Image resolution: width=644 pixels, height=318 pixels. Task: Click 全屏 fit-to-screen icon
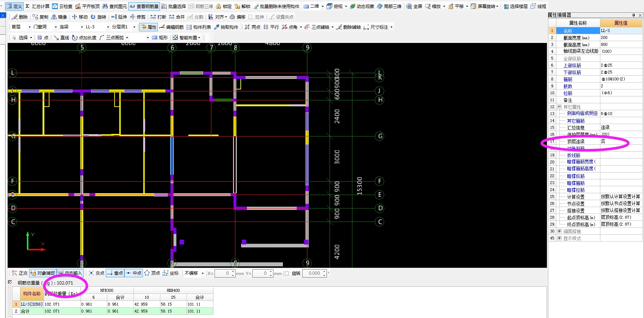coord(414,6)
